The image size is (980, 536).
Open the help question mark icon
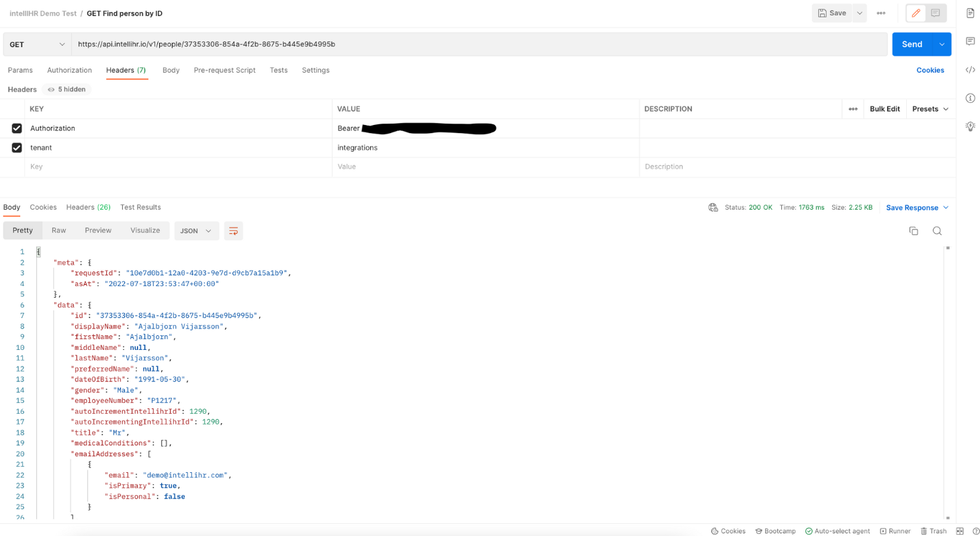click(975, 531)
